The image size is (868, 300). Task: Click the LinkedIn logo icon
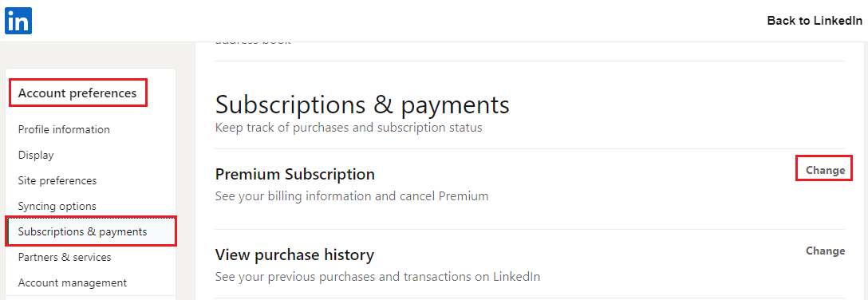(x=18, y=21)
